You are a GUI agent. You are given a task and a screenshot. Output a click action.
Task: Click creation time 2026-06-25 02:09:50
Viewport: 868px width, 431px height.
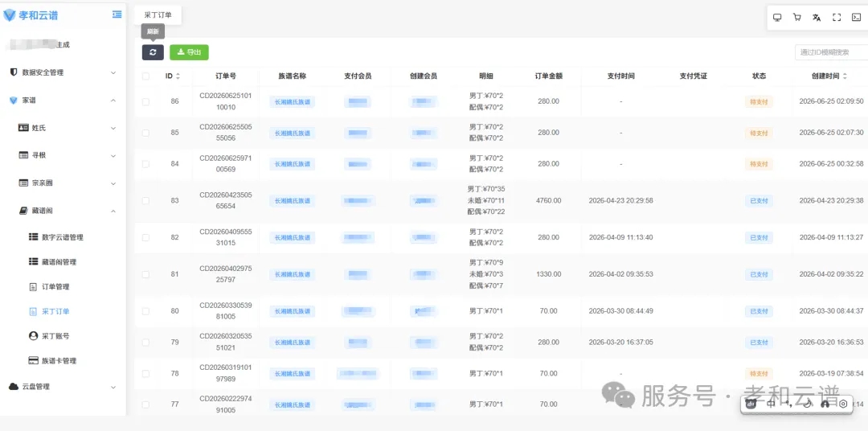coord(832,101)
